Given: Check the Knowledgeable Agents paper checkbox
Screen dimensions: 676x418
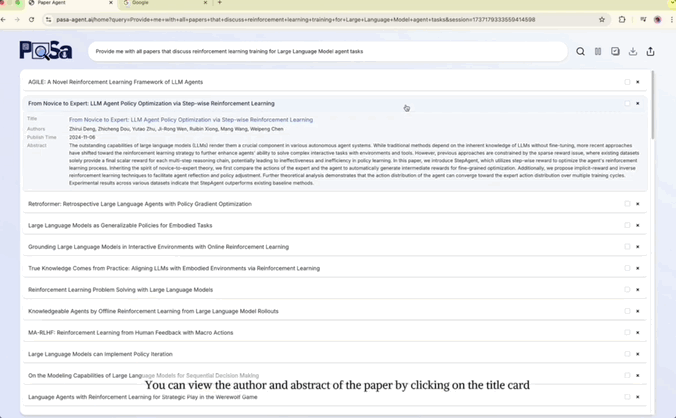Looking at the screenshot, I should click(x=627, y=311).
